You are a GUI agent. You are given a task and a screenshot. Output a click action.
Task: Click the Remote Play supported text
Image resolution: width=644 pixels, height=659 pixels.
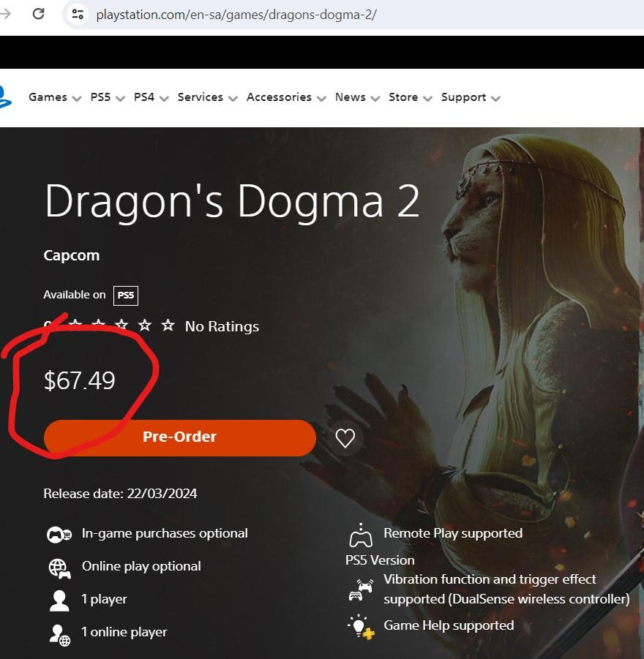point(453,533)
